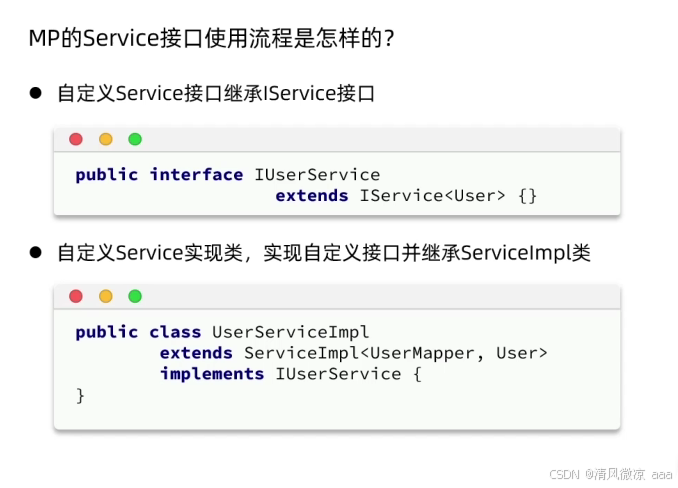Click the second bullet point marker
The height and width of the screenshot is (488, 678).
pyautogui.click(x=35, y=252)
